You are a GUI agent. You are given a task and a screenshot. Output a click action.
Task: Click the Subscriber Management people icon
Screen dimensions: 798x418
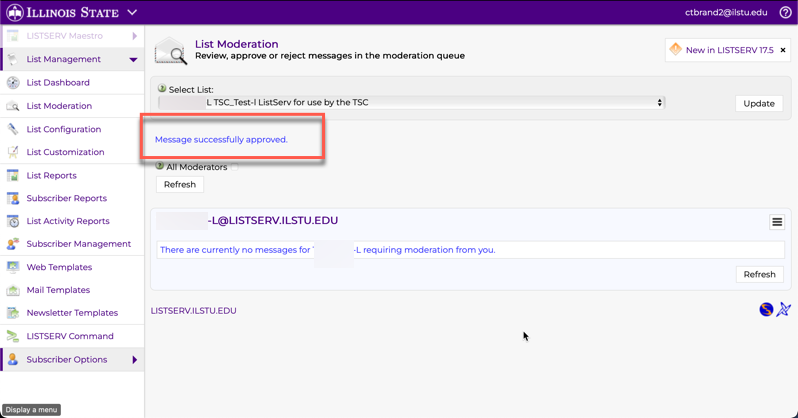13,244
